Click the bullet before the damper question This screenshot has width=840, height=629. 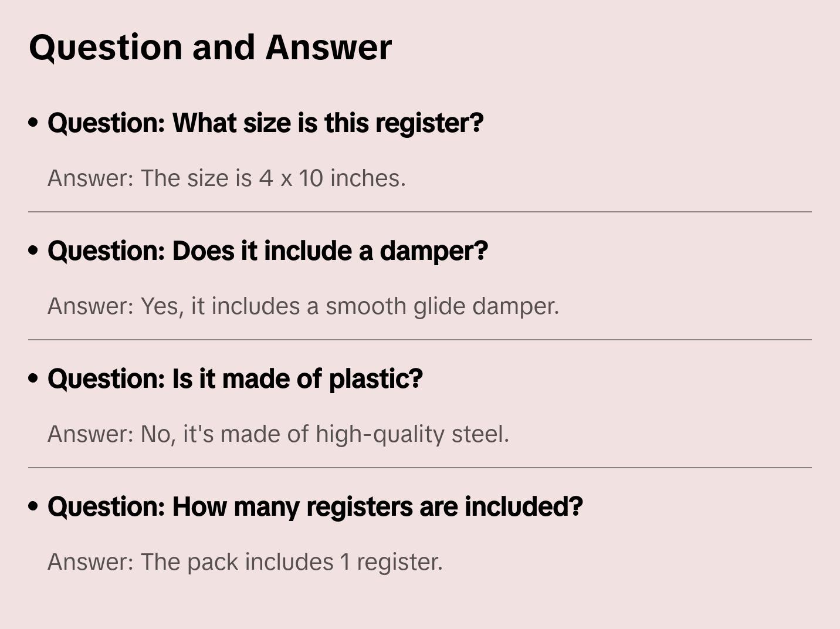(x=33, y=251)
